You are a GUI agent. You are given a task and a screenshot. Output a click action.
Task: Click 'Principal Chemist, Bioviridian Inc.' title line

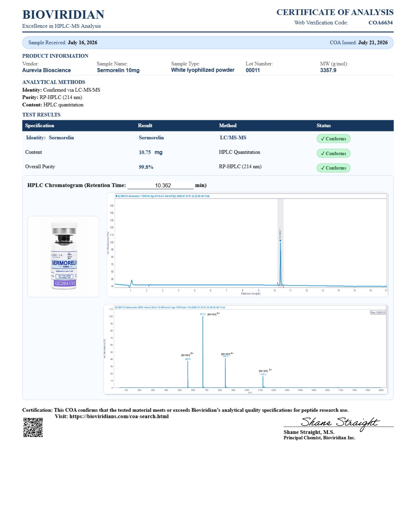coord(319,438)
